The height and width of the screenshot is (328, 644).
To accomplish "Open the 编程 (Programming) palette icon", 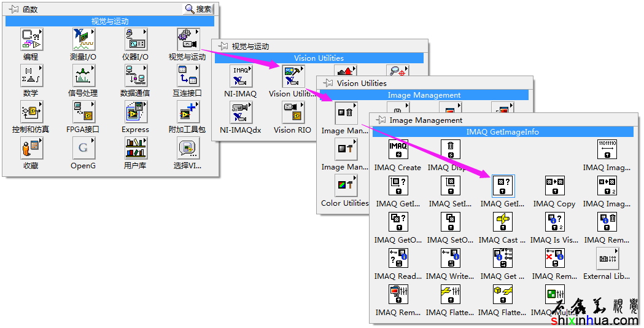I will tap(31, 40).
